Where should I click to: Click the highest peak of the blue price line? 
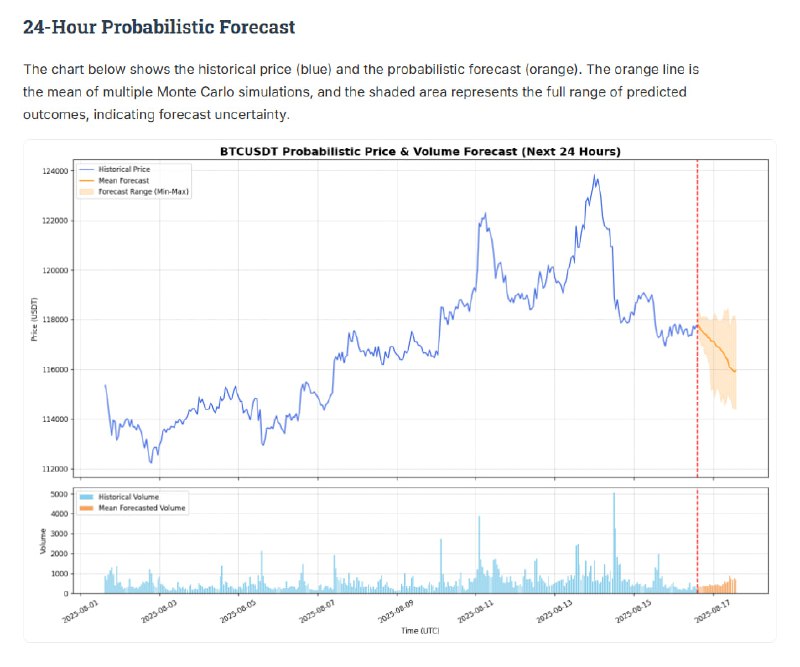(x=596, y=177)
